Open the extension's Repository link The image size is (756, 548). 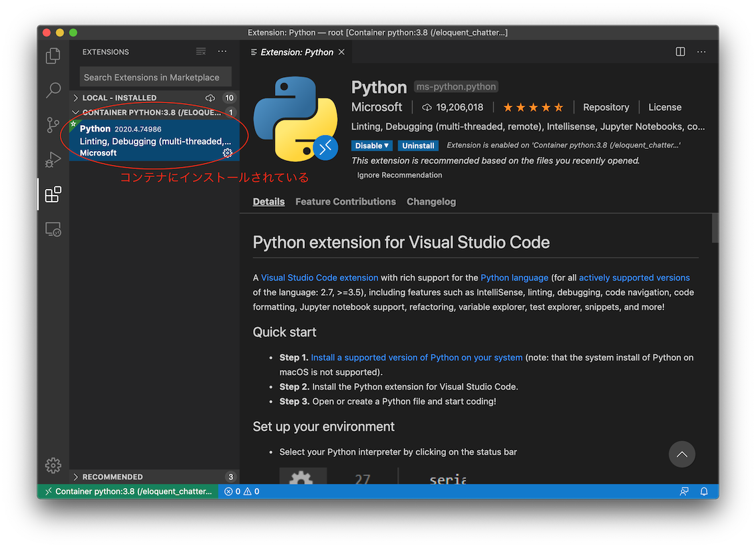606,106
